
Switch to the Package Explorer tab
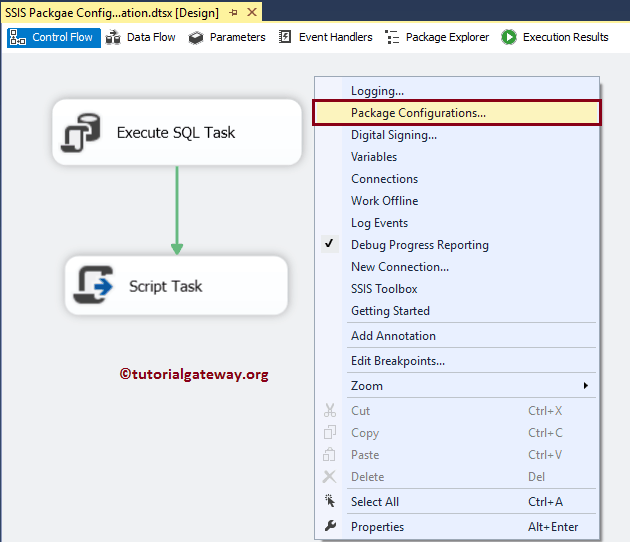coord(437,37)
